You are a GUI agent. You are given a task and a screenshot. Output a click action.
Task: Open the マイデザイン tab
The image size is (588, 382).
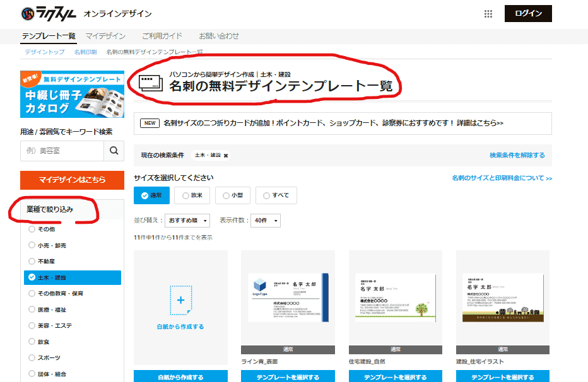tap(105, 36)
